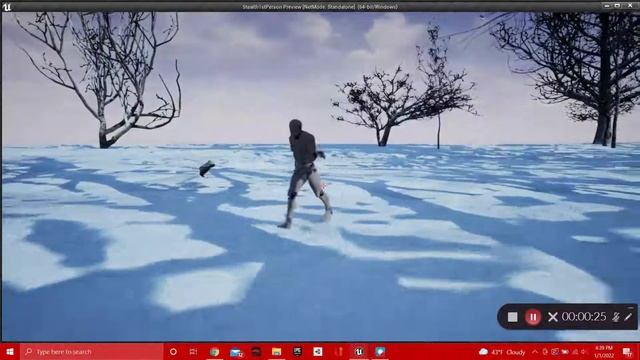Open the taskbar clock and date
This screenshot has width=640, height=360.
(x=604, y=352)
